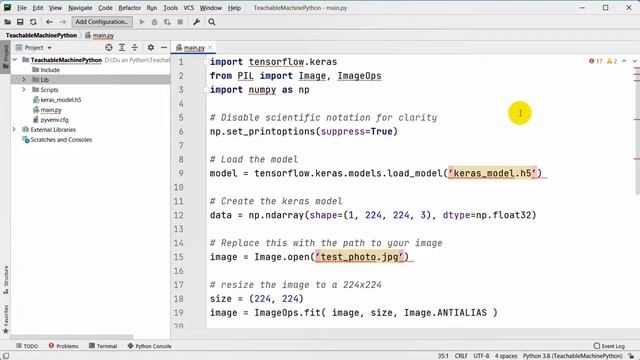Click the 'keras_model.h5' string in code
Image resolution: width=640 pixels, height=360 pixels.
[x=492, y=173]
